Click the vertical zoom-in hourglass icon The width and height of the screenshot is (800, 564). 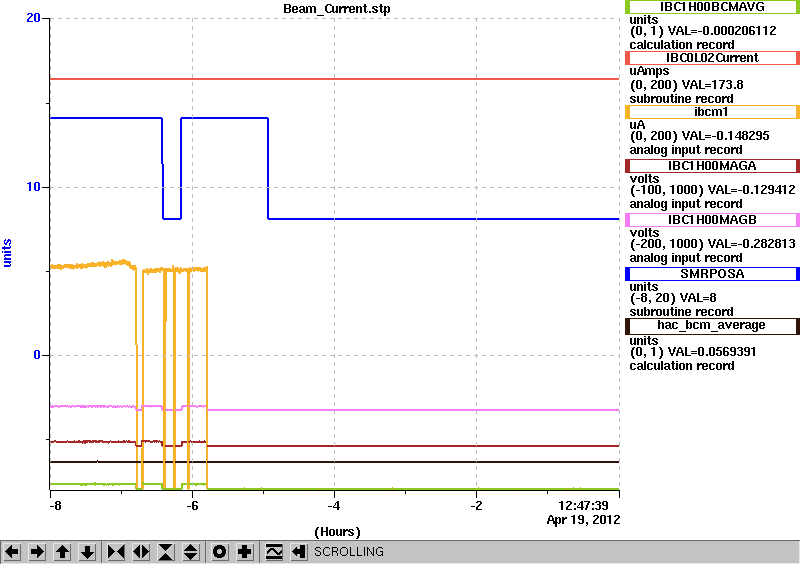[165, 552]
